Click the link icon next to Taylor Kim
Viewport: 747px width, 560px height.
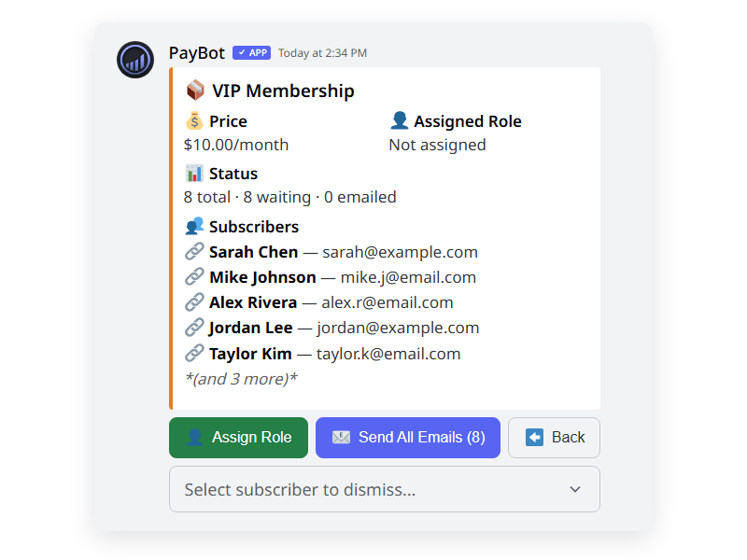195,353
